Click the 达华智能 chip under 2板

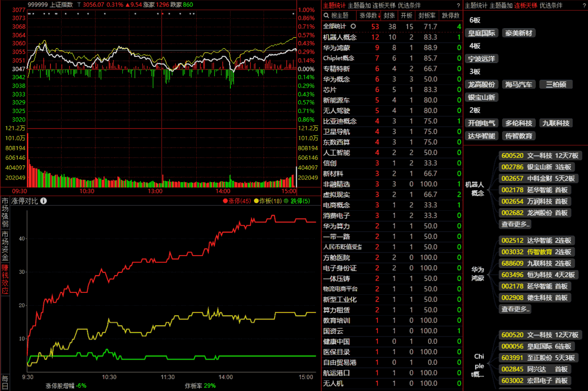481,136
